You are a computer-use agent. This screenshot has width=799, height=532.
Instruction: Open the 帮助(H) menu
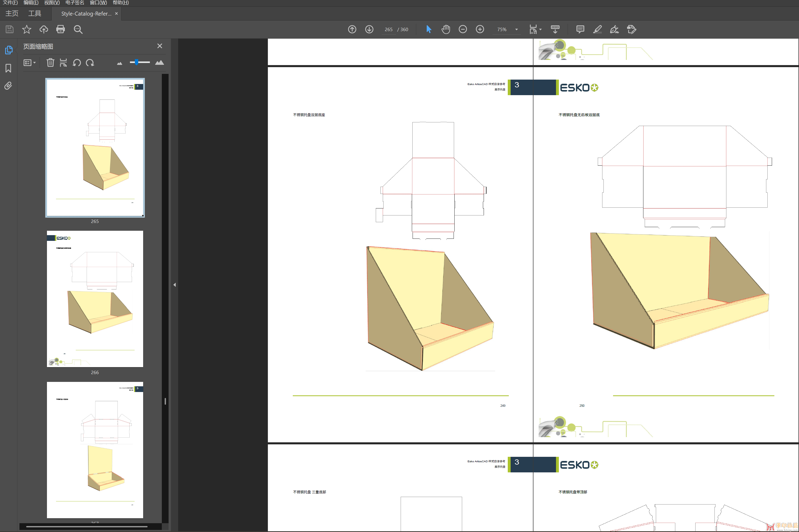pos(121,3)
